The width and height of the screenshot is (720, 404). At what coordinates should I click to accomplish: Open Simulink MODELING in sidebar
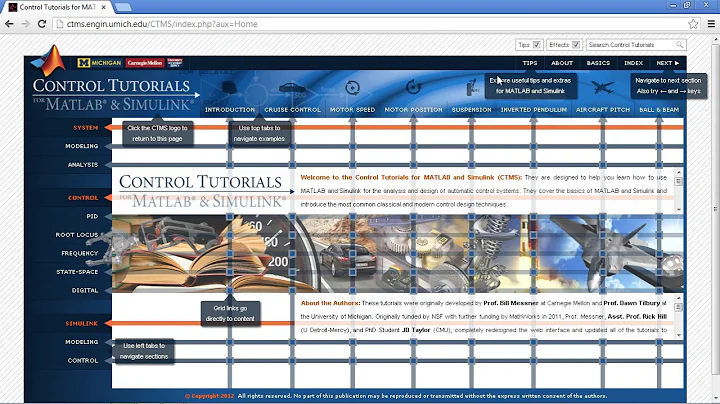click(81, 342)
